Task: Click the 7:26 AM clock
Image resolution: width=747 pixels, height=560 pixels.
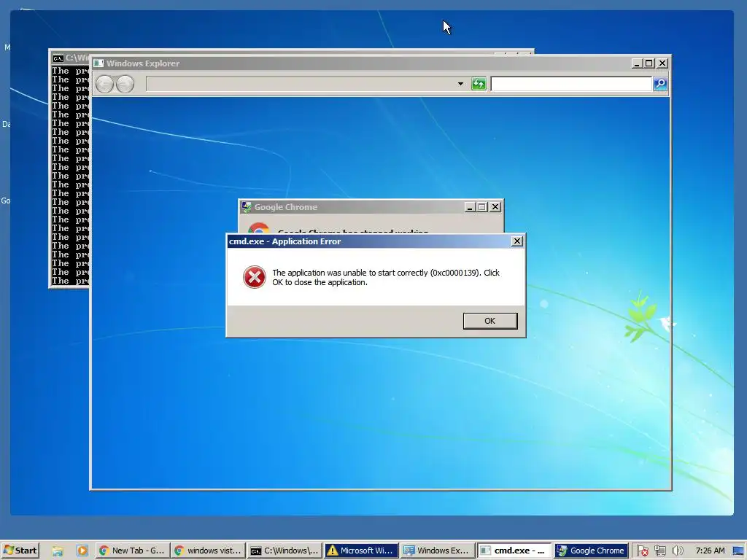Action: click(x=710, y=551)
